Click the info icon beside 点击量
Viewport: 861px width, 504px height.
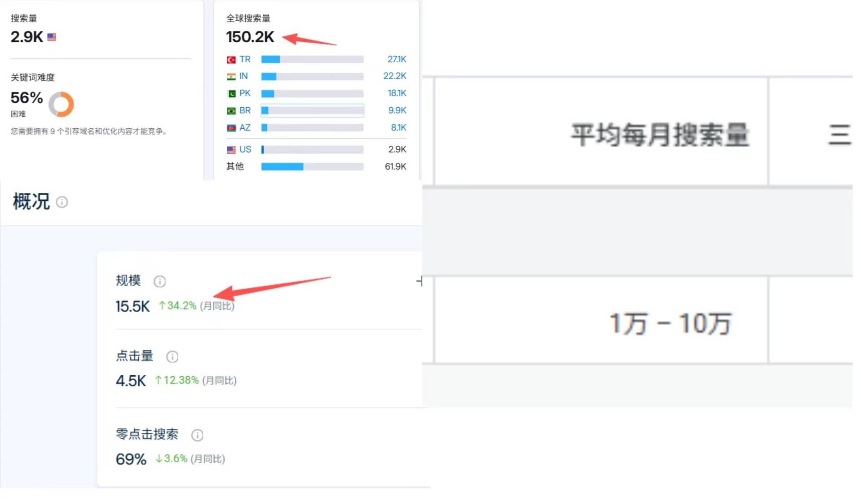(x=172, y=356)
